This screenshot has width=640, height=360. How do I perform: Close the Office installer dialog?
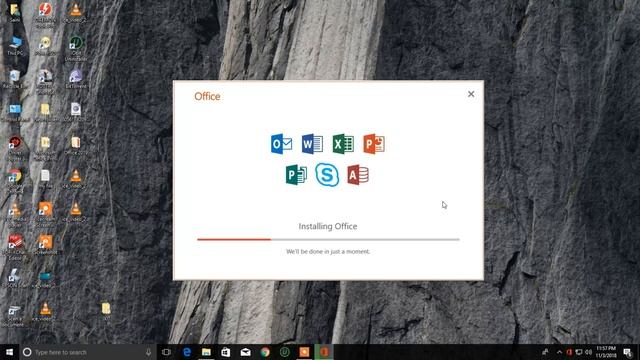point(471,94)
